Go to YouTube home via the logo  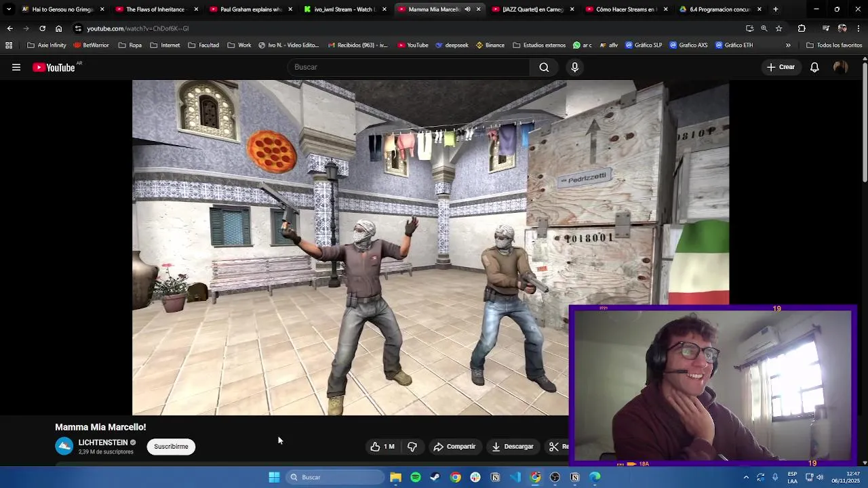click(x=54, y=67)
